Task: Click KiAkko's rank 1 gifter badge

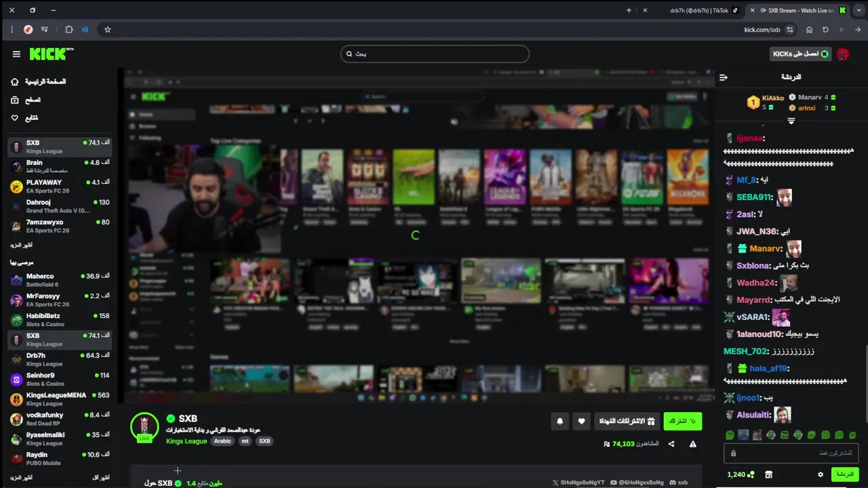Action: (x=753, y=102)
